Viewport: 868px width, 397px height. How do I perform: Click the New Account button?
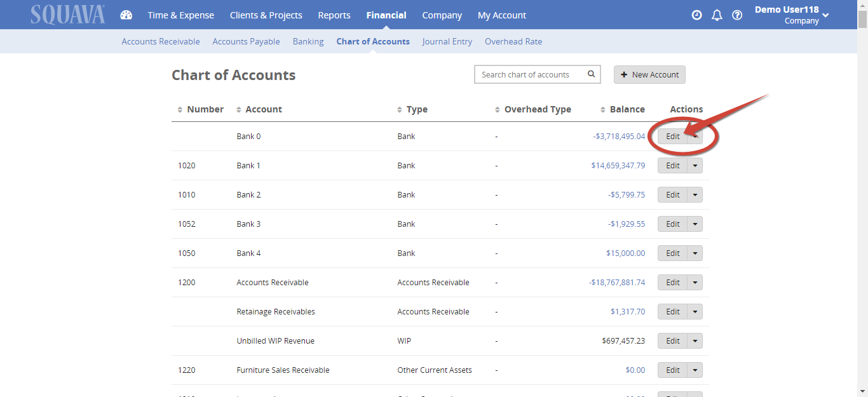(649, 74)
